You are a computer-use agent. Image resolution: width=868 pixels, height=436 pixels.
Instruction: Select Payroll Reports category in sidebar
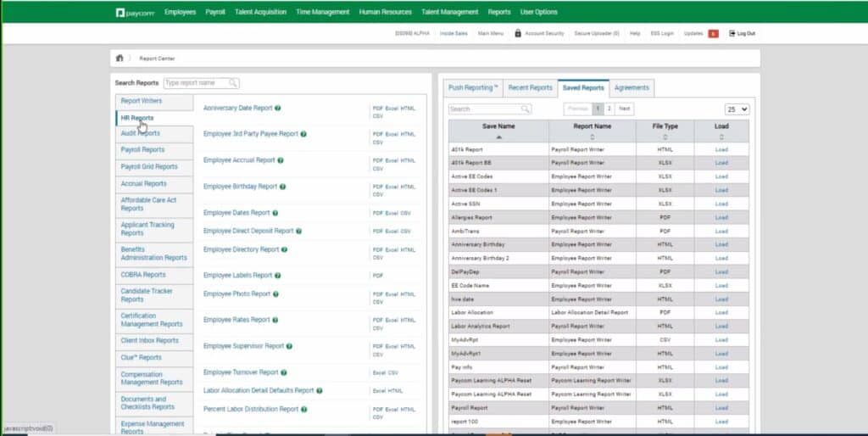(142, 149)
